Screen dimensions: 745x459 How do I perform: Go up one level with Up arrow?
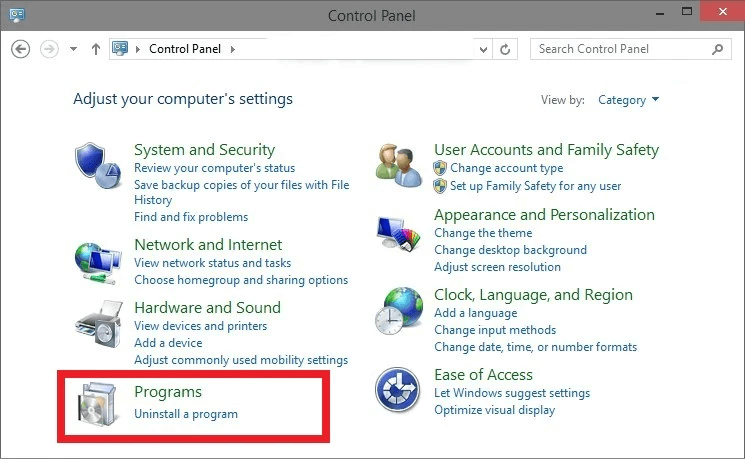[x=96, y=49]
